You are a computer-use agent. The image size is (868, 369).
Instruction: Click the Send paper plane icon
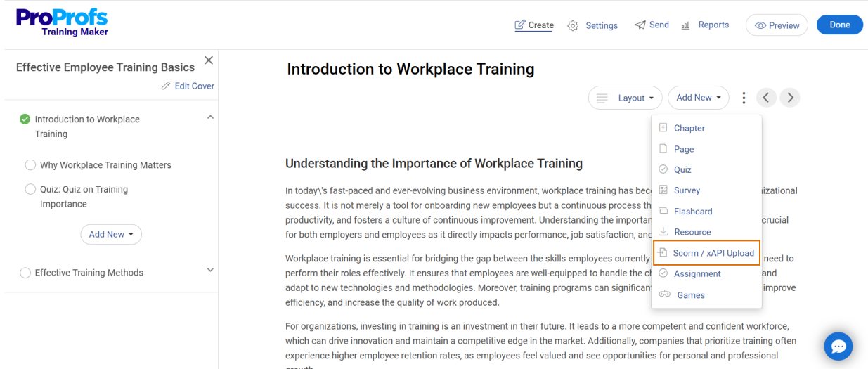coord(640,25)
